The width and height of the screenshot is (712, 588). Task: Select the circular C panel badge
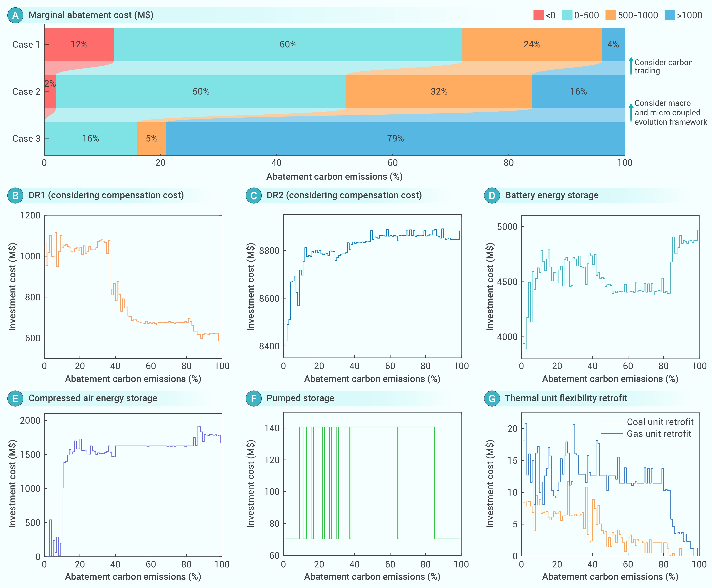(x=254, y=195)
